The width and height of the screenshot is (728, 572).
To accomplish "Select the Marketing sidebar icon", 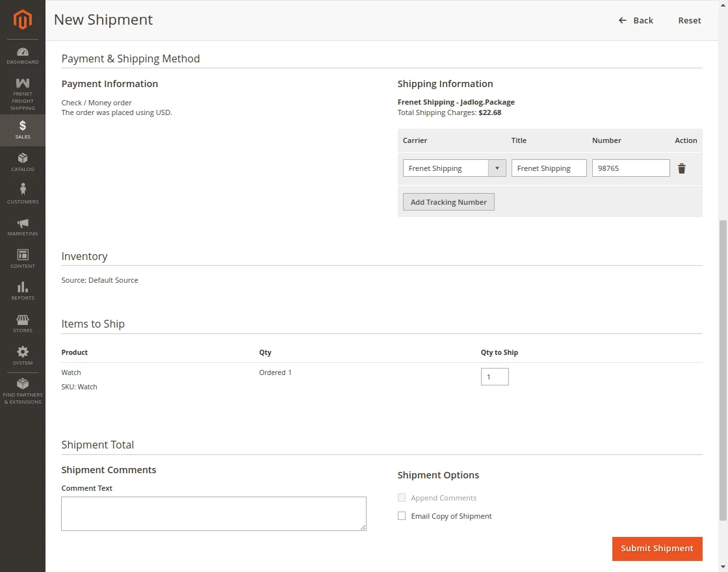I will point(23,225).
